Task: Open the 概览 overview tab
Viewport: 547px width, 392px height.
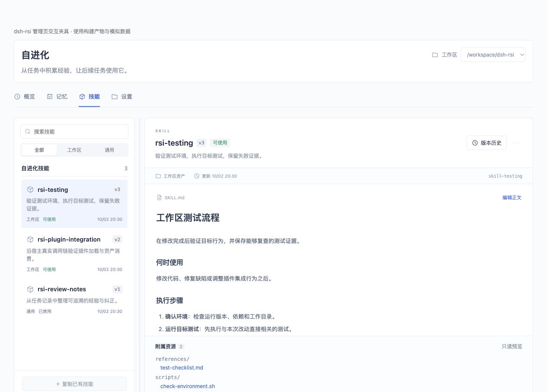Action: point(25,97)
